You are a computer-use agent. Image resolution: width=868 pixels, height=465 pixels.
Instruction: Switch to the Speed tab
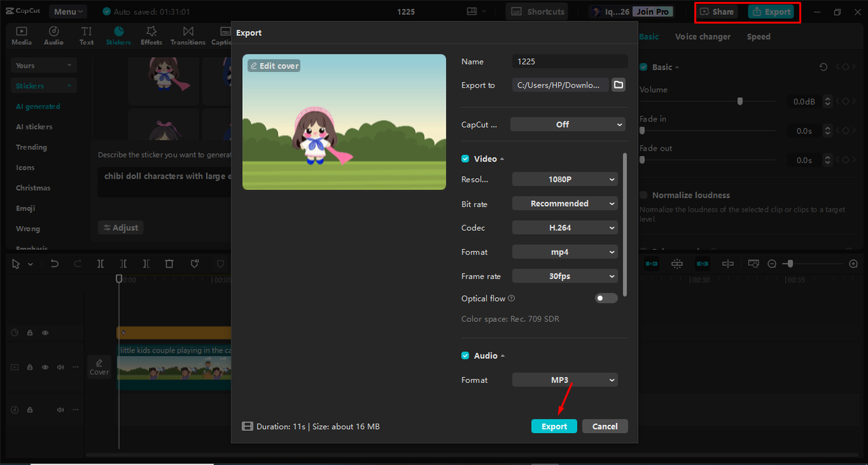point(758,37)
